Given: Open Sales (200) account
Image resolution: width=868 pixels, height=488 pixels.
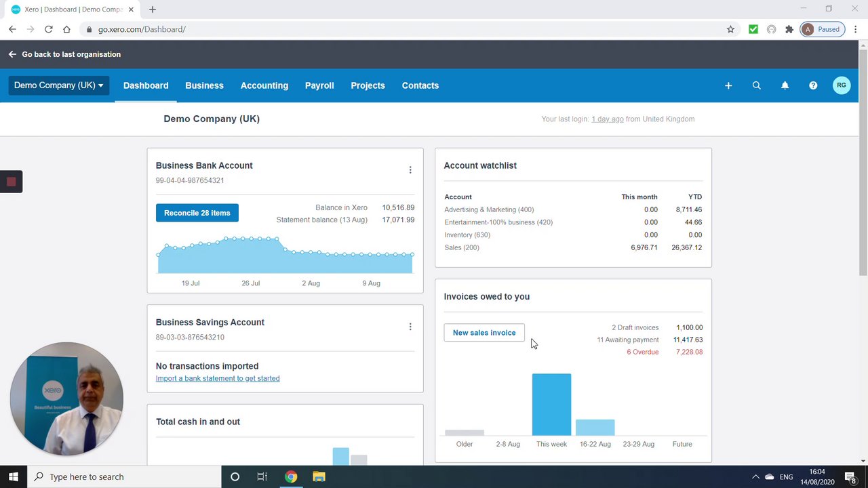Looking at the screenshot, I should click(462, 247).
